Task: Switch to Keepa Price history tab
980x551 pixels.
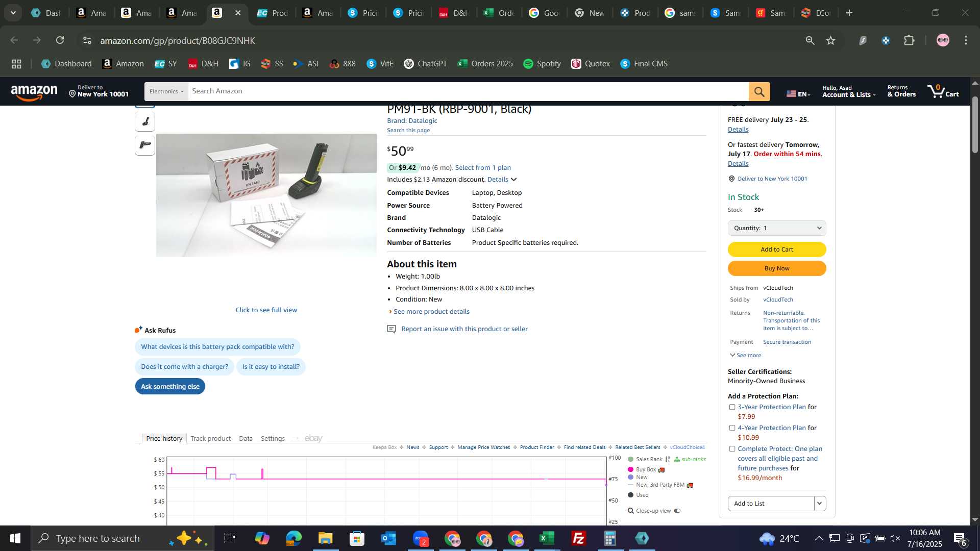Action: point(164,438)
